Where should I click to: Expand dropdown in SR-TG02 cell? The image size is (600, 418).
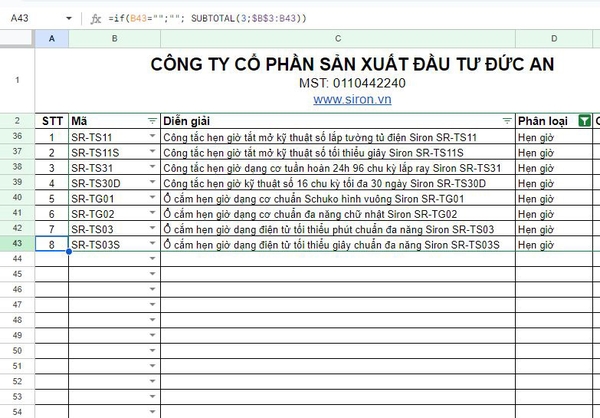(x=152, y=212)
